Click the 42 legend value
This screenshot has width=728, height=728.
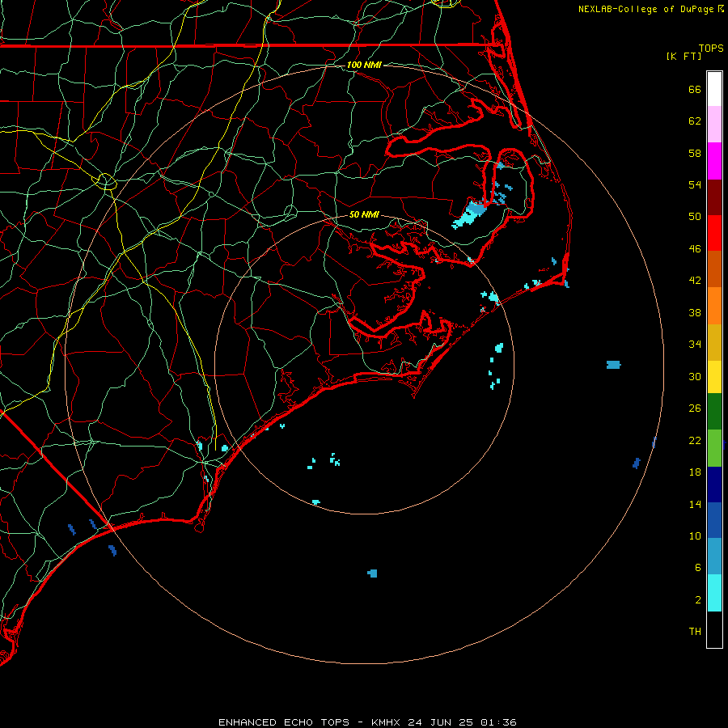pyautogui.click(x=695, y=281)
